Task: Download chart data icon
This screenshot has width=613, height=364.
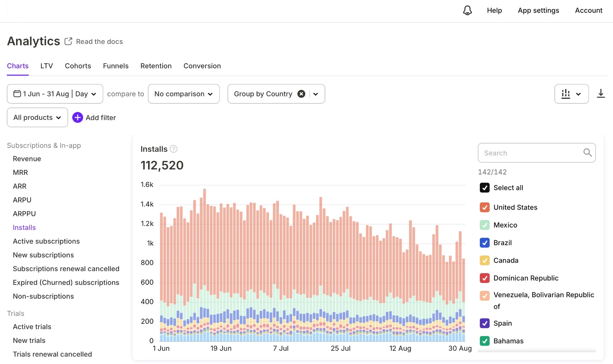Action: (601, 94)
